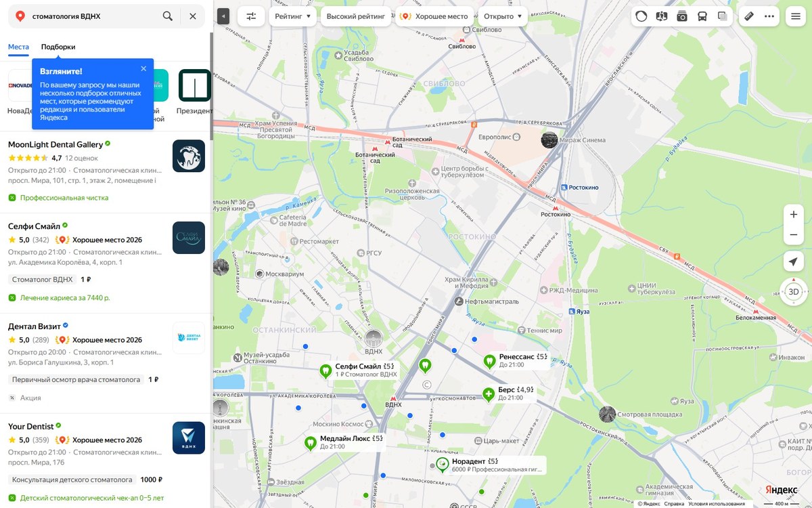Click the my-location arrow button

coord(794,262)
